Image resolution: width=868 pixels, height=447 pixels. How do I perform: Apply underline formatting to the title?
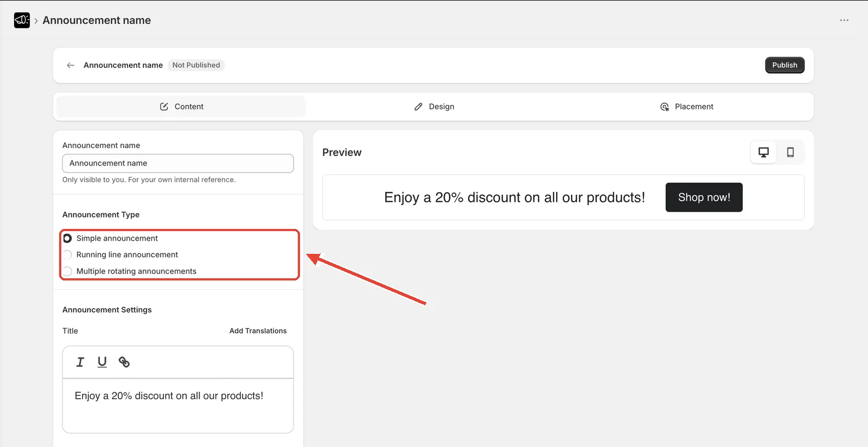(102, 362)
